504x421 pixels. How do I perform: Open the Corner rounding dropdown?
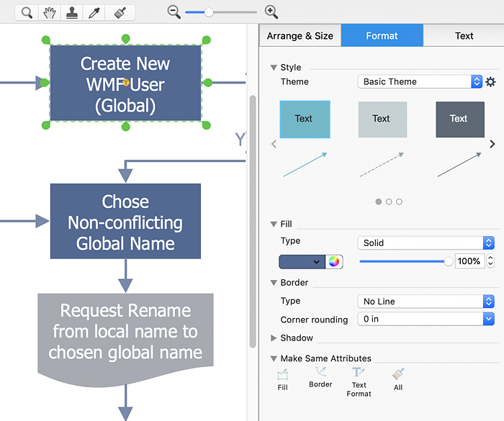(426, 319)
